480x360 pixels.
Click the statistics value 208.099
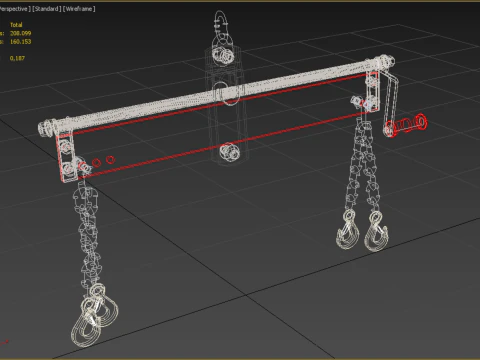[x=20, y=33]
